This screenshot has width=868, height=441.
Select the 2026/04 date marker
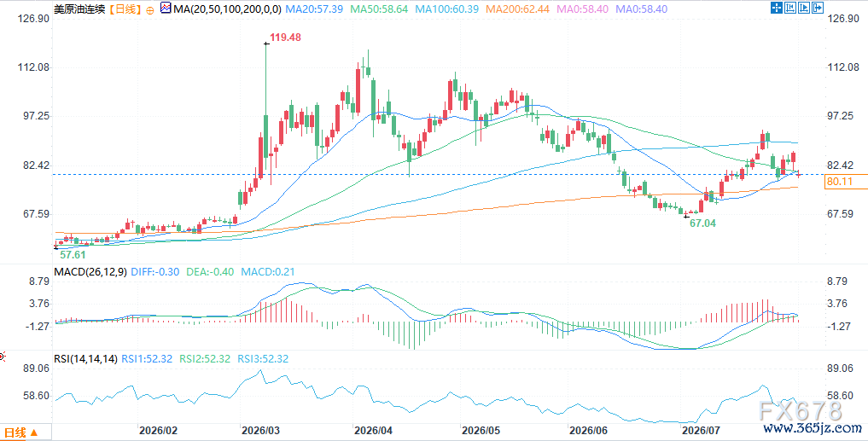point(376,430)
